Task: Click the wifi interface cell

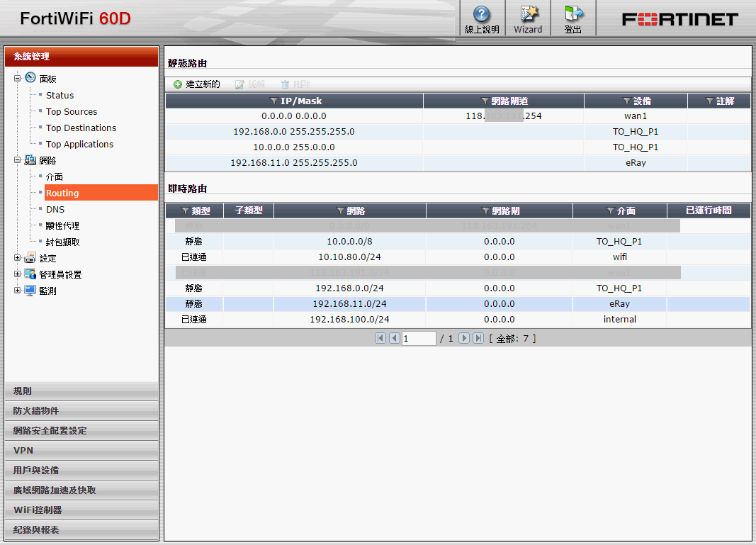Action: coord(619,257)
